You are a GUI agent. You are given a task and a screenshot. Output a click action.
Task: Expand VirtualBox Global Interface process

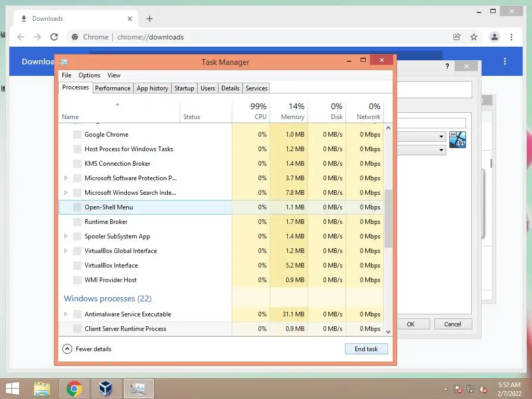[x=66, y=251]
